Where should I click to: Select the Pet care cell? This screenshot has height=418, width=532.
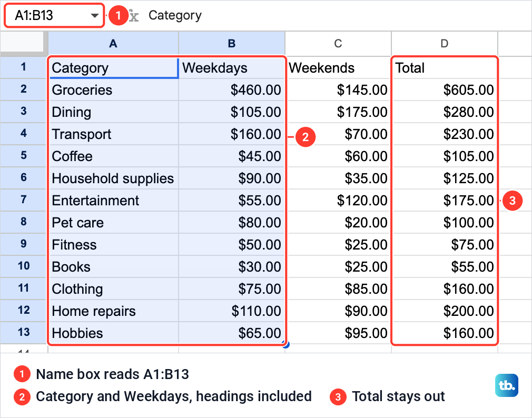[113, 223]
